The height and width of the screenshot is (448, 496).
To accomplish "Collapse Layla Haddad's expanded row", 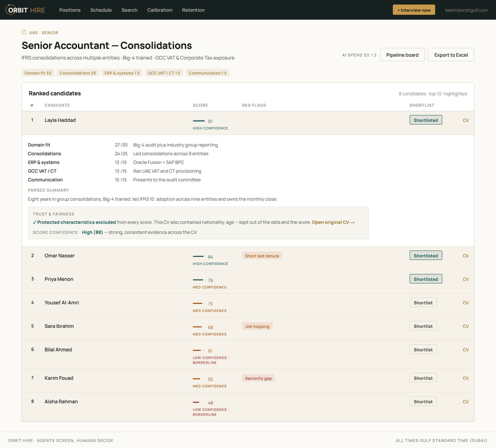I will (x=248, y=123).
